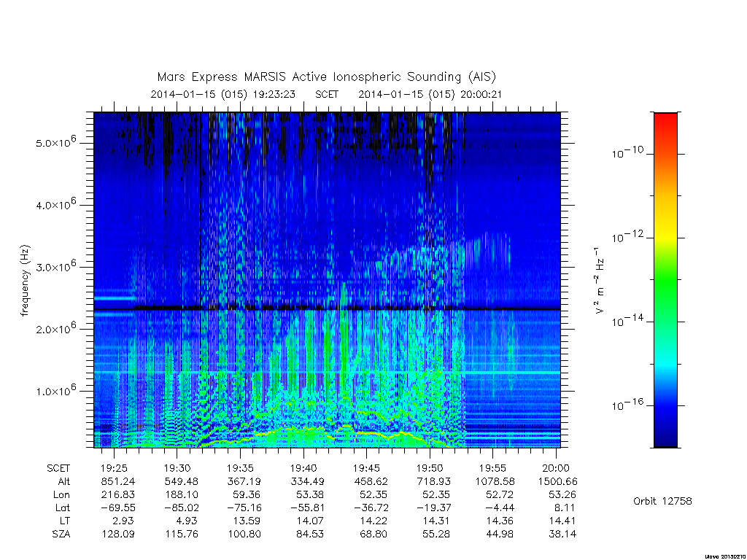Select longitude value "52.72"

click(x=500, y=495)
